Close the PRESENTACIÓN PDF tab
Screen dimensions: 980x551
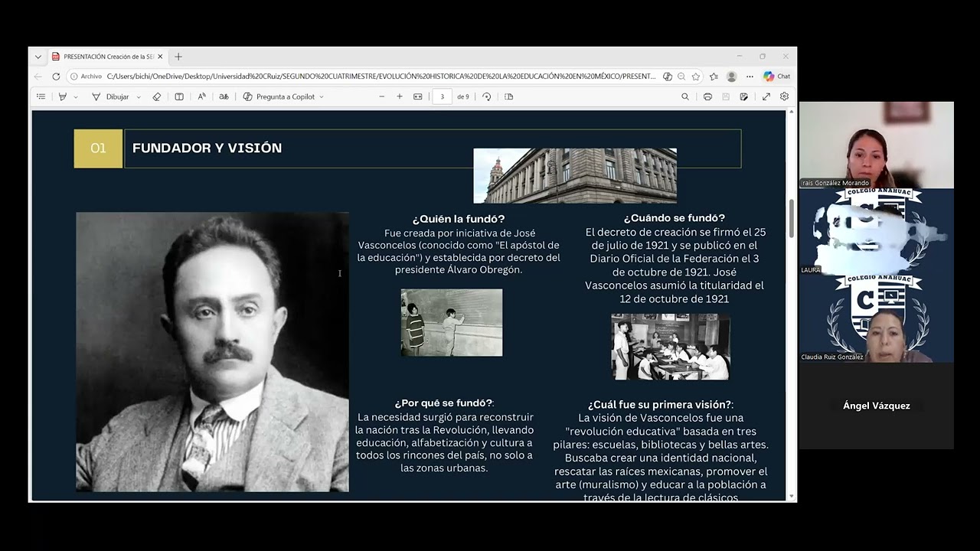[160, 57]
